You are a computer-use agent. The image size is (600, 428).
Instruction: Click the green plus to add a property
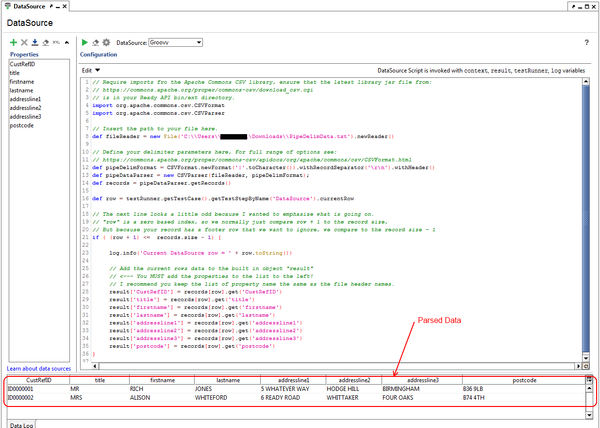pyautogui.click(x=12, y=43)
